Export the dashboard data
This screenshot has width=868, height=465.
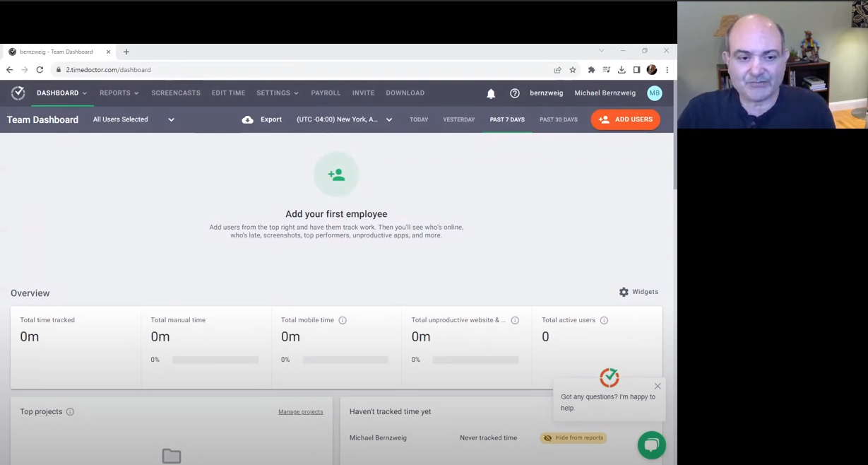262,119
